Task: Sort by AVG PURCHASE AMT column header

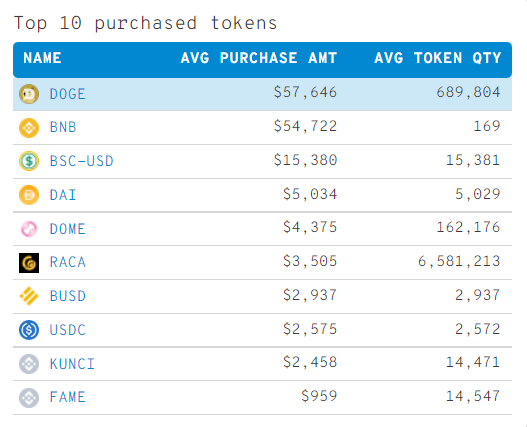Action: [x=259, y=58]
